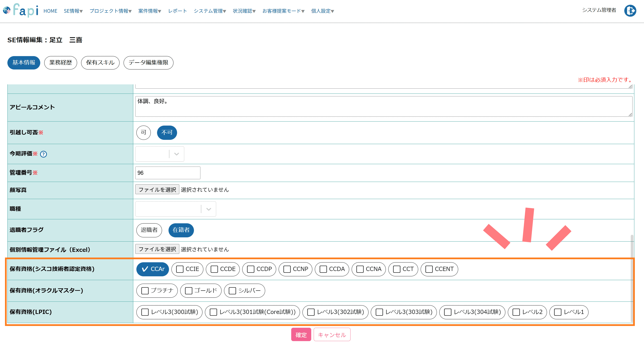Click the キャンセル button
Image resolution: width=644 pixels, height=346 pixels.
tap(332, 334)
